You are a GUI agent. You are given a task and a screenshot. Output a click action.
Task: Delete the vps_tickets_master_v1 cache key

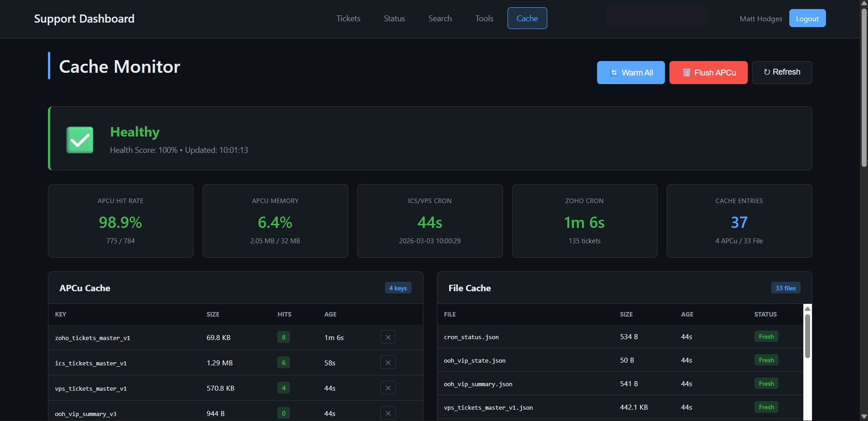coord(388,388)
